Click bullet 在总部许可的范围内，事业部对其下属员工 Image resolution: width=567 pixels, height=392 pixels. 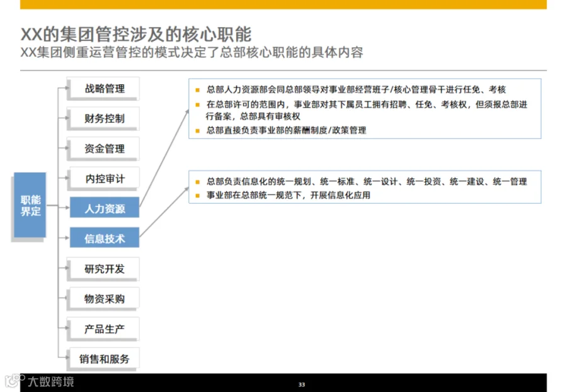[366, 110]
